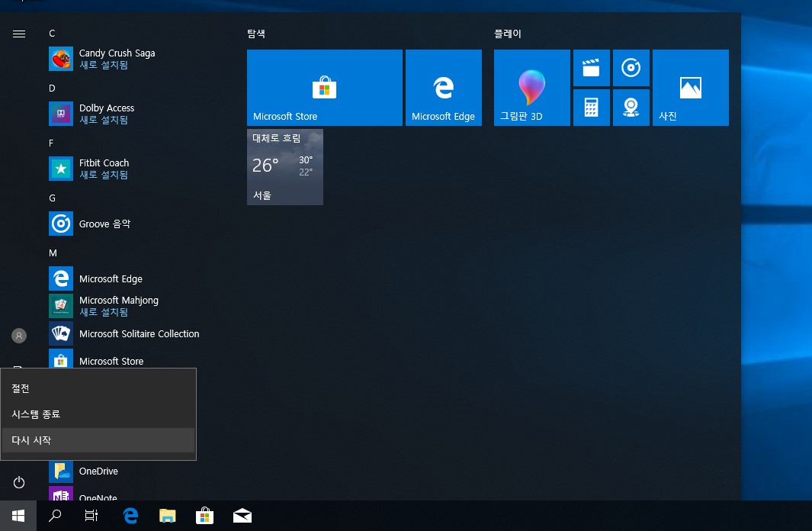
Task: Open the Microsoft Store wide tile
Action: click(x=325, y=88)
